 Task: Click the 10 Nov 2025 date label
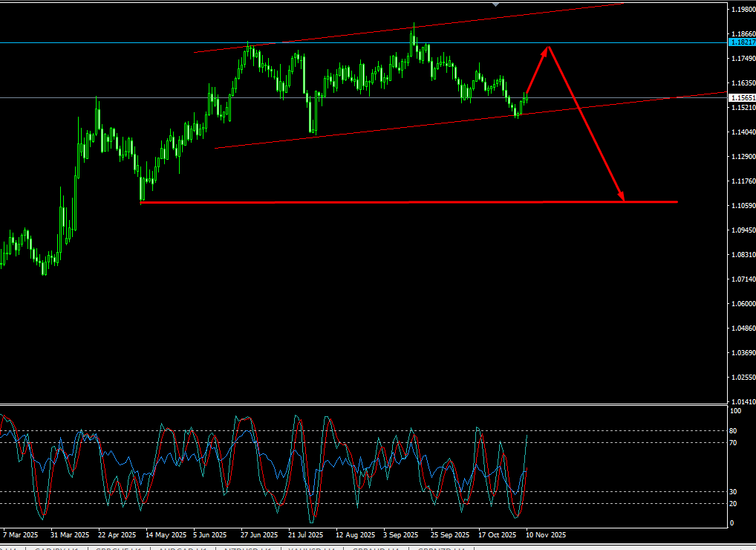coord(546,534)
